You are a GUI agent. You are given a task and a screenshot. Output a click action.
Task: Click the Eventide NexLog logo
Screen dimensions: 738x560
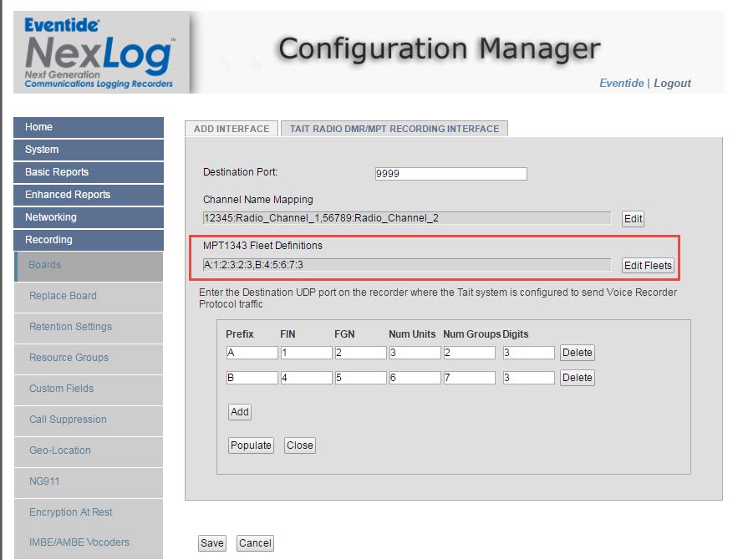100,52
